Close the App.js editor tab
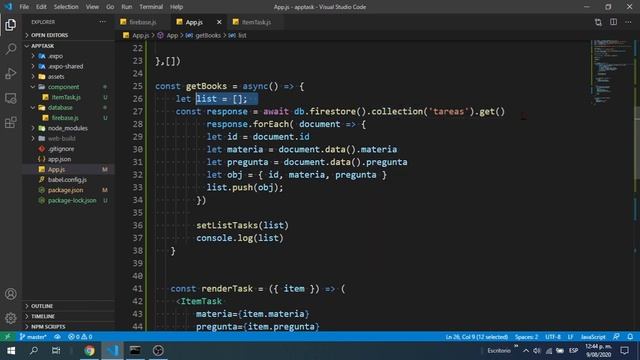 click(x=219, y=22)
